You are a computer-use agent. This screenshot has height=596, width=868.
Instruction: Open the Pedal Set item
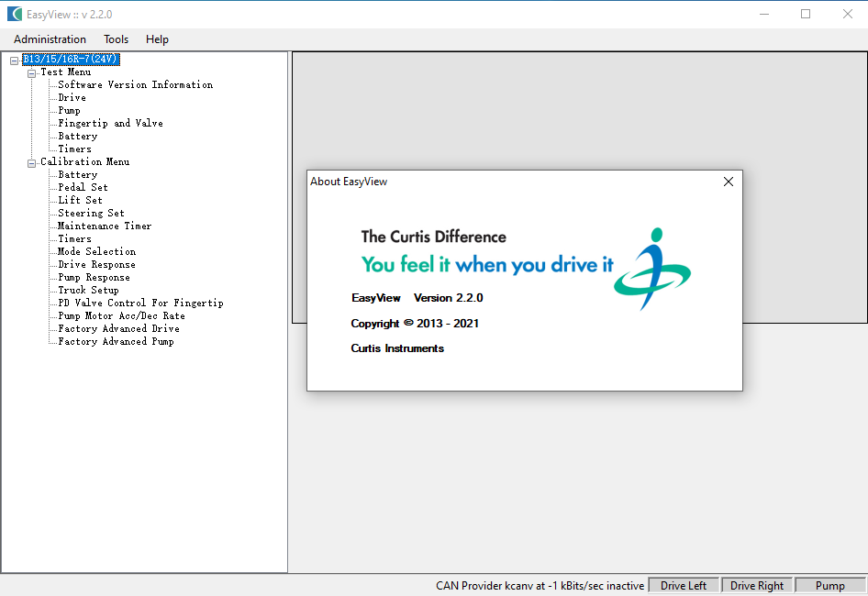pos(83,187)
